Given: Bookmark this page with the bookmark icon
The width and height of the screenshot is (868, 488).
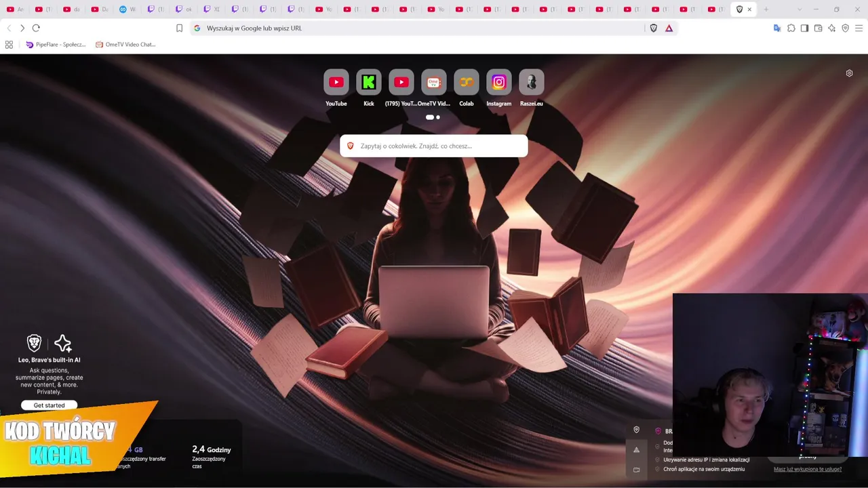Looking at the screenshot, I should tap(179, 28).
